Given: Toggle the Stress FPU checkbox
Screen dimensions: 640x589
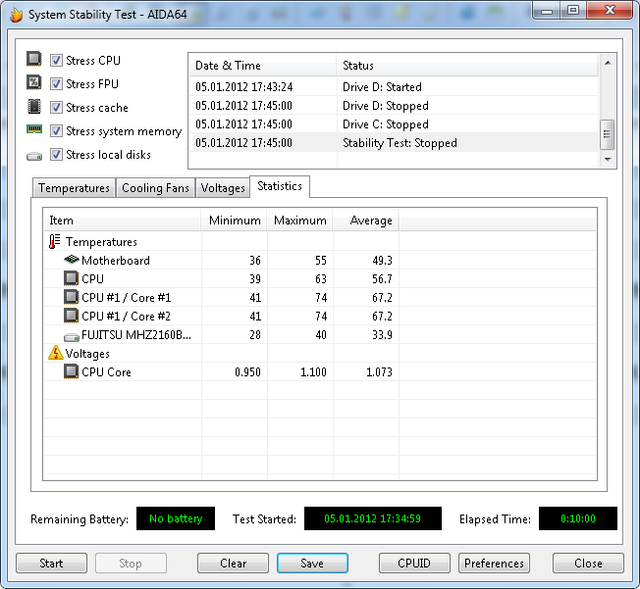Looking at the screenshot, I should tap(57, 84).
